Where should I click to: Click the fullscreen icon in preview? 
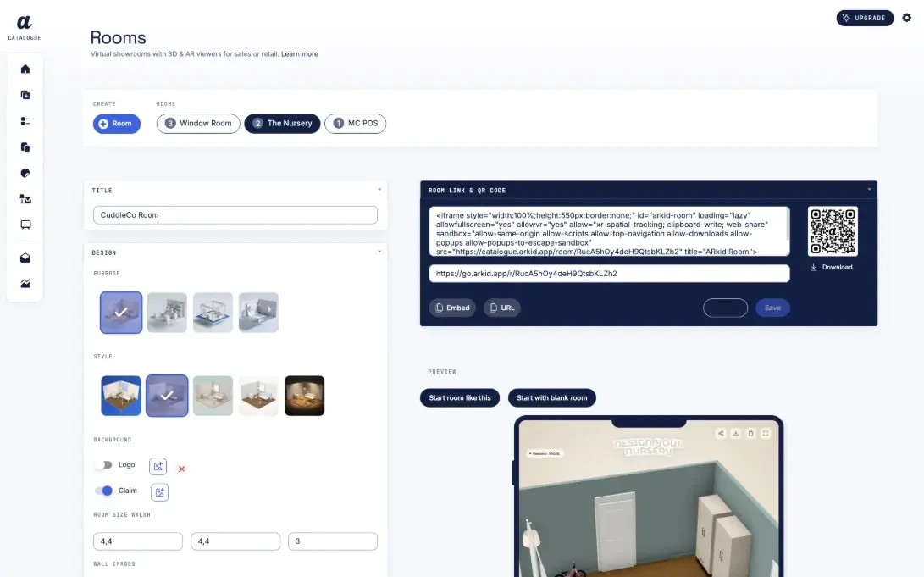click(x=766, y=433)
